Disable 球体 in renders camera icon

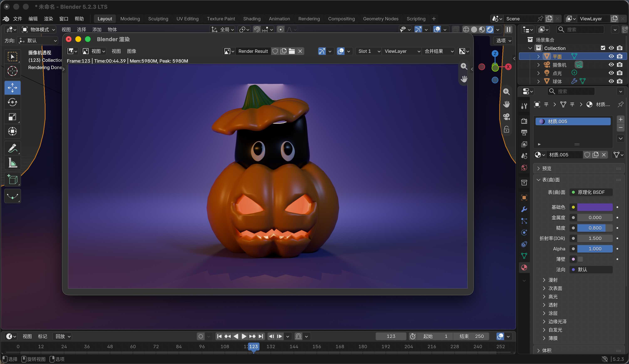(x=619, y=81)
